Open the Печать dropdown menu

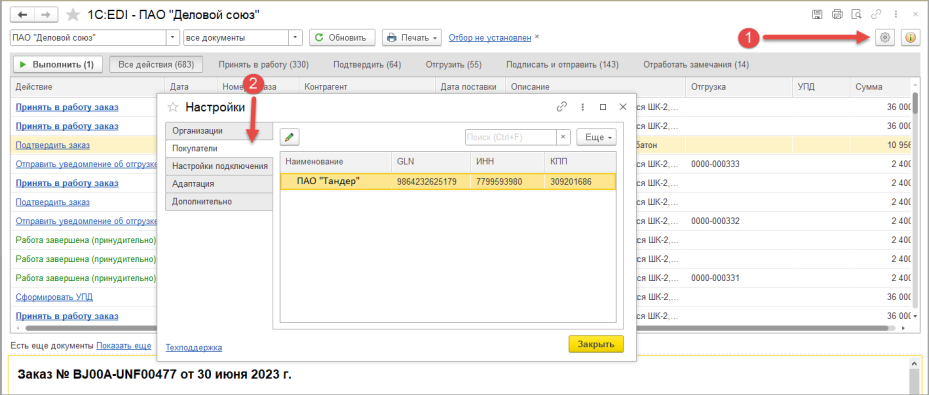click(x=412, y=37)
